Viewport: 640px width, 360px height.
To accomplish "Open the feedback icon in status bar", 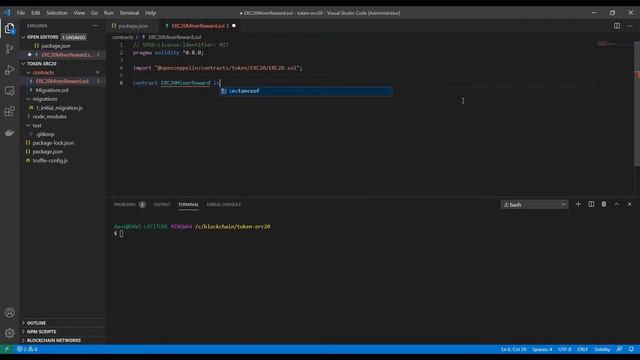I will tap(619, 349).
